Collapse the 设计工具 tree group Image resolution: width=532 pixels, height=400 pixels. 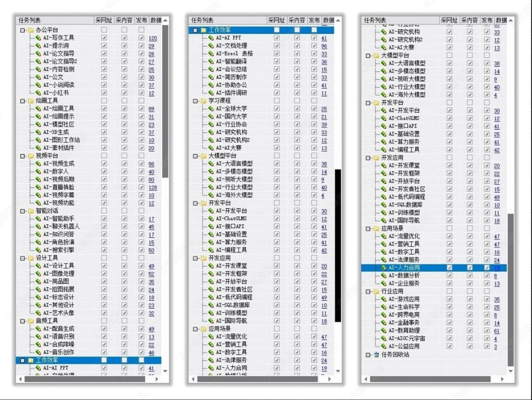23,258
